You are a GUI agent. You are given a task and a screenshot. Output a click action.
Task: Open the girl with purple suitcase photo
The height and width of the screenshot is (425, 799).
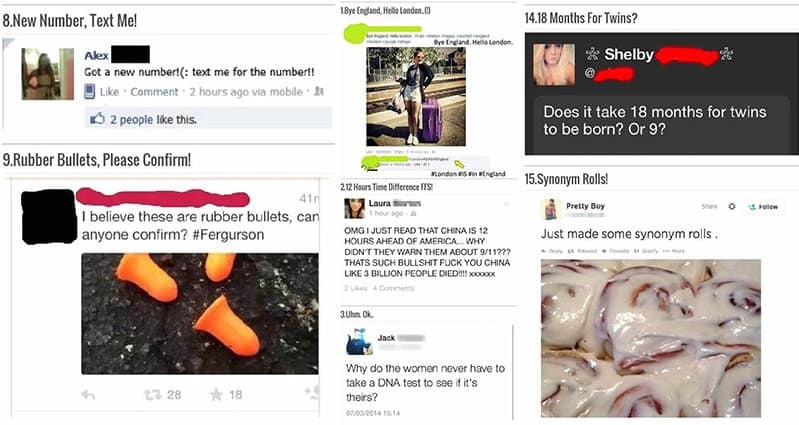click(416, 96)
